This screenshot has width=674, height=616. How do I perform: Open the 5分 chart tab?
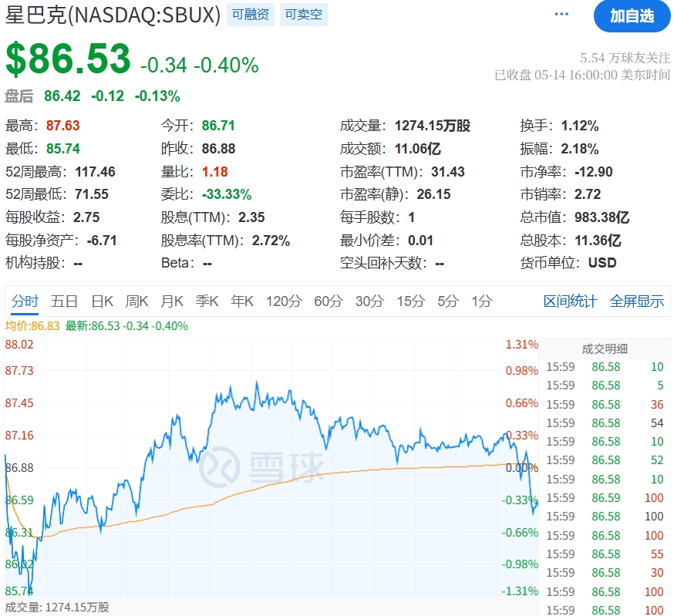tap(448, 301)
